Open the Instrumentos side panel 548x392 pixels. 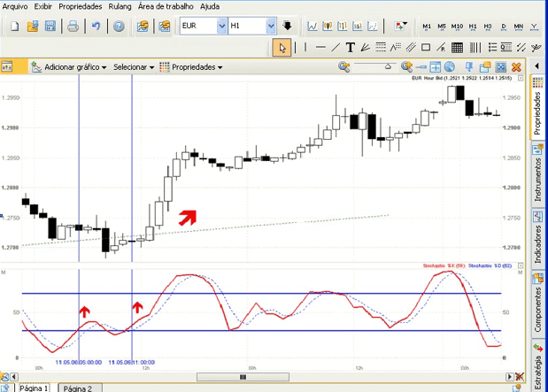pyautogui.click(x=538, y=173)
